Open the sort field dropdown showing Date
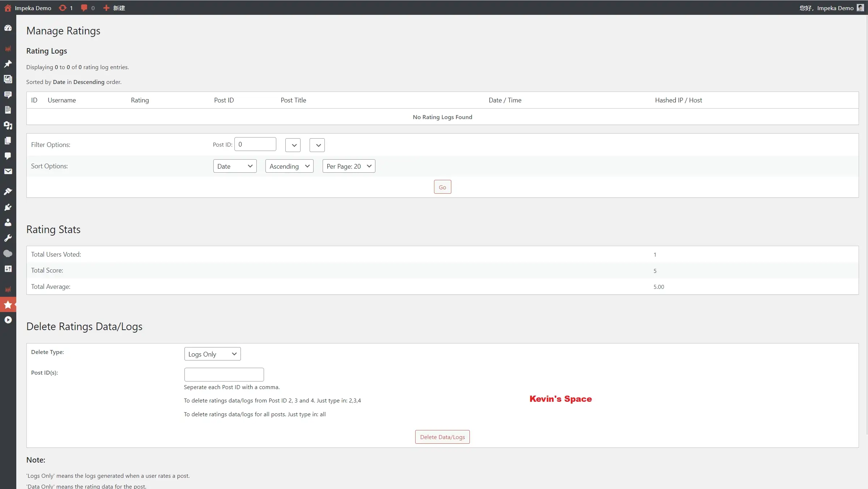 (235, 166)
